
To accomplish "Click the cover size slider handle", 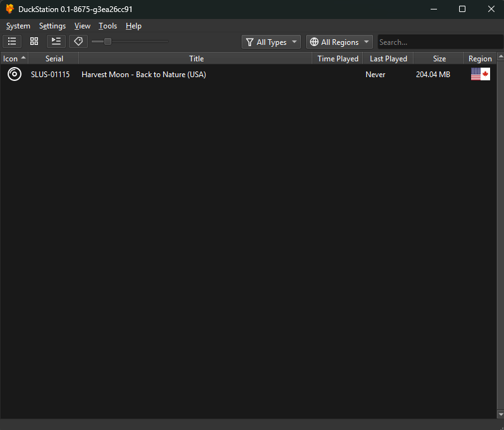I will [108, 42].
